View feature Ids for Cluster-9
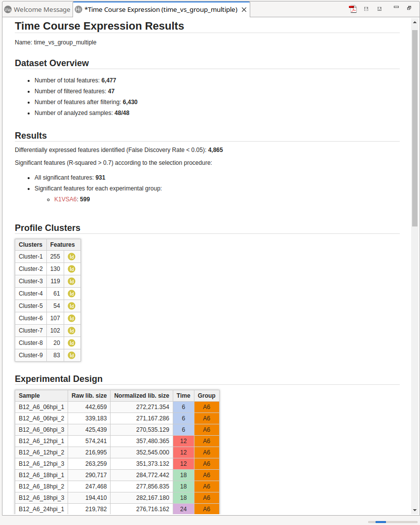The width and height of the screenshot is (420, 525). 72,355
